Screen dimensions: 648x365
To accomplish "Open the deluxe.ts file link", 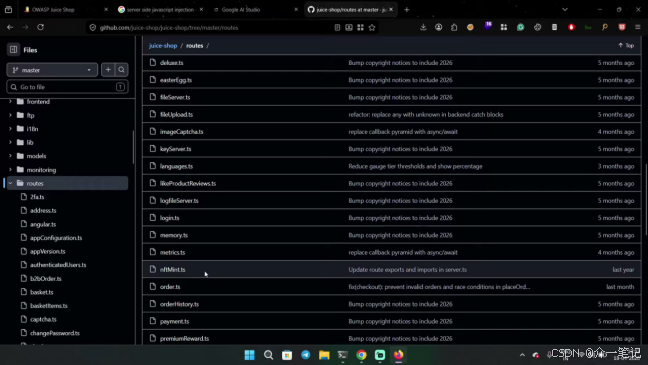I will tap(172, 63).
